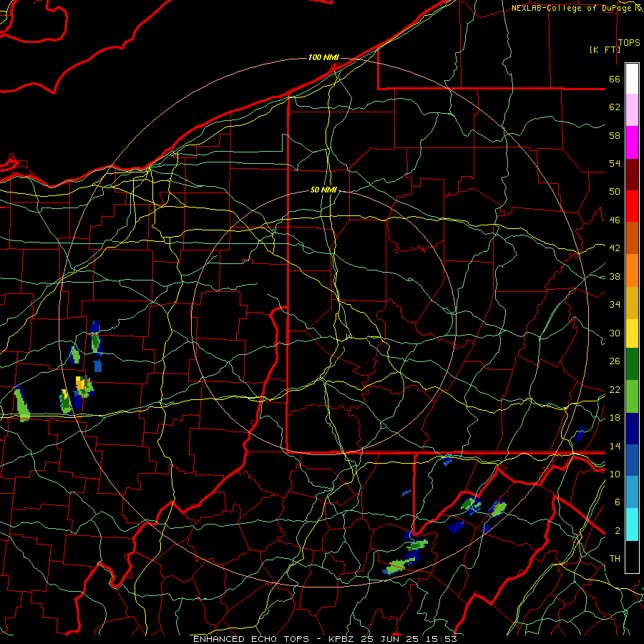Click the light green legend swatch
This screenshot has height=644, width=644.
pos(632,396)
